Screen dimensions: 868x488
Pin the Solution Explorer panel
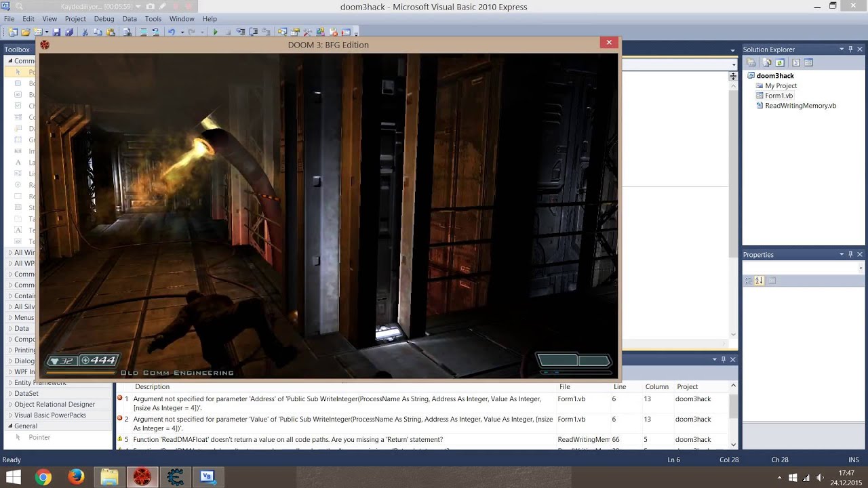tap(850, 49)
